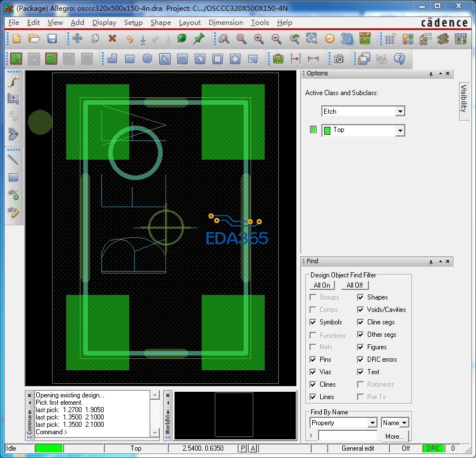The image size is (476, 458).
Task: Click the 3D viewer icon
Action: click(x=347, y=38)
